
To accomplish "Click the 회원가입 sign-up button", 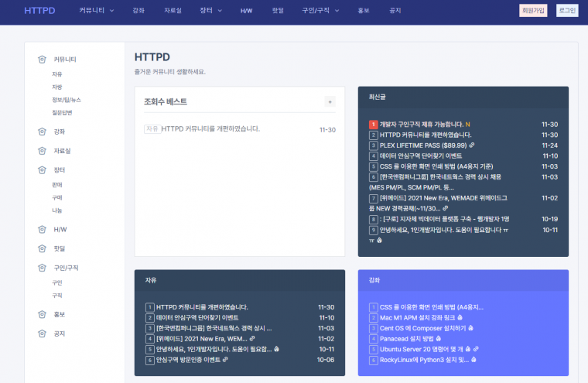I will coord(532,11).
